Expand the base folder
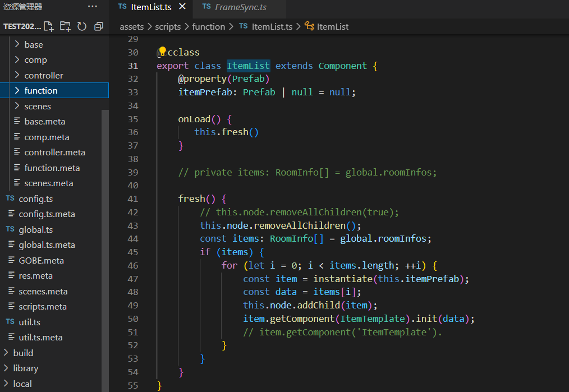 [34, 44]
